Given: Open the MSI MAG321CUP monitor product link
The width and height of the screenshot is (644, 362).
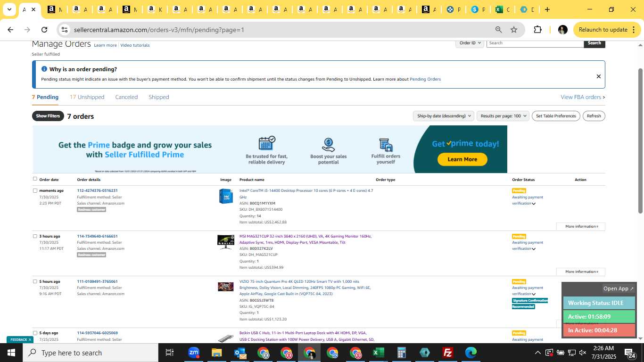Looking at the screenshot, I should coord(305,239).
